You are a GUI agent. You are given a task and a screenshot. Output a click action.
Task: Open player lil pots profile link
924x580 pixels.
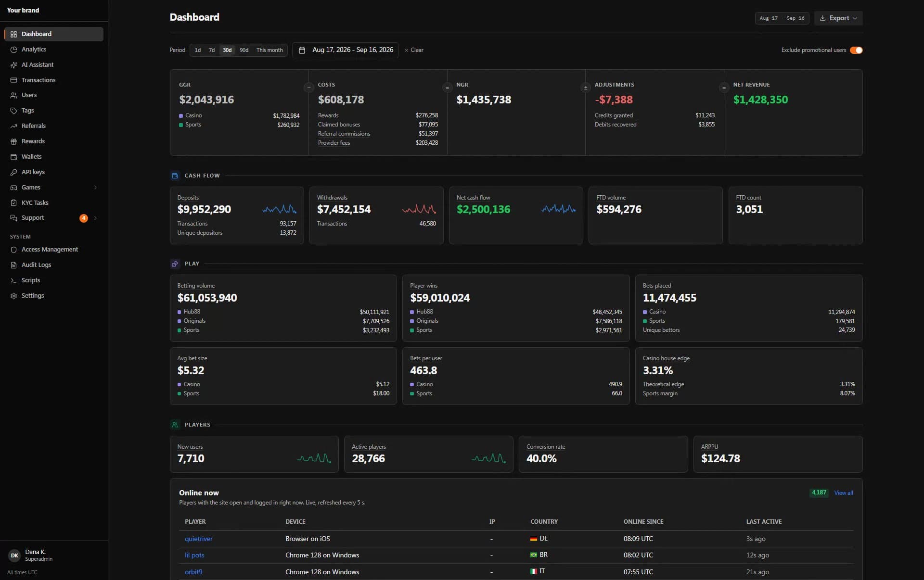pos(194,555)
